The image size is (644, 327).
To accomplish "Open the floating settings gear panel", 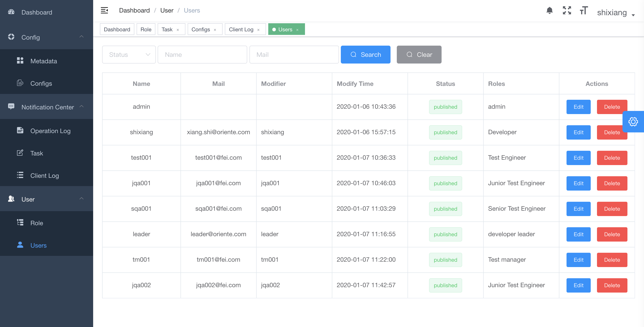I will coord(633,122).
